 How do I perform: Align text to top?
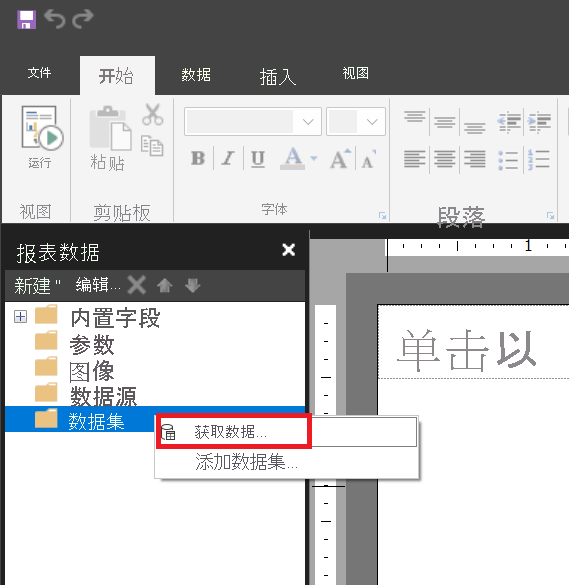pos(415,117)
